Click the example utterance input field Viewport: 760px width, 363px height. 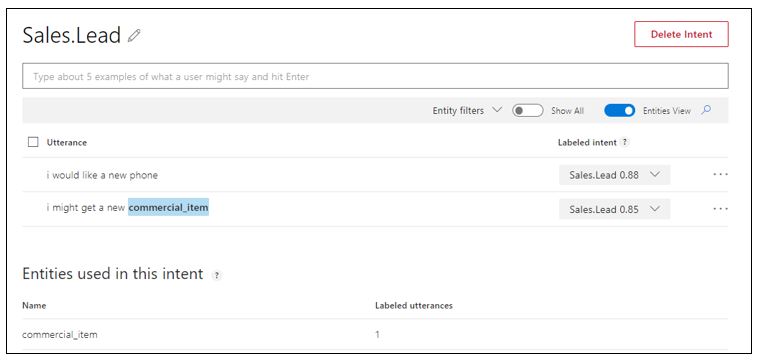coord(375,76)
